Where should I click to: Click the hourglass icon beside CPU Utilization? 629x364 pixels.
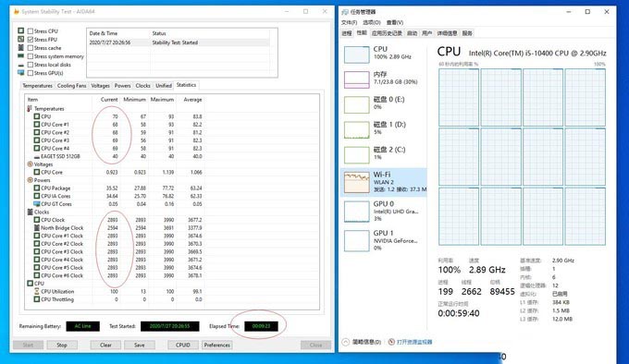(x=36, y=291)
